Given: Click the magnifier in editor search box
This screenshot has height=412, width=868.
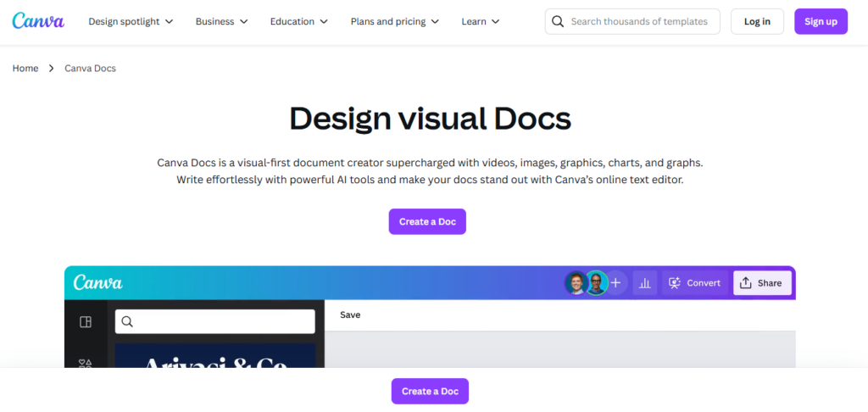Looking at the screenshot, I should [127, 322].
